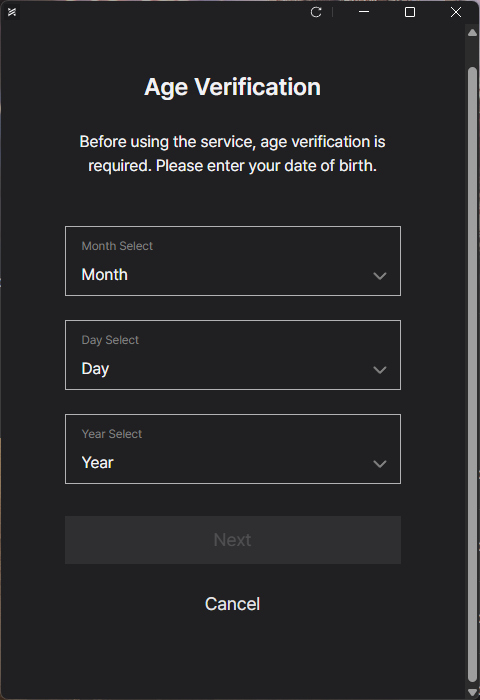Click the chevron in the Day selector
Screen dimensions: 480x700
pyautogui.click(x=380, y=370)
